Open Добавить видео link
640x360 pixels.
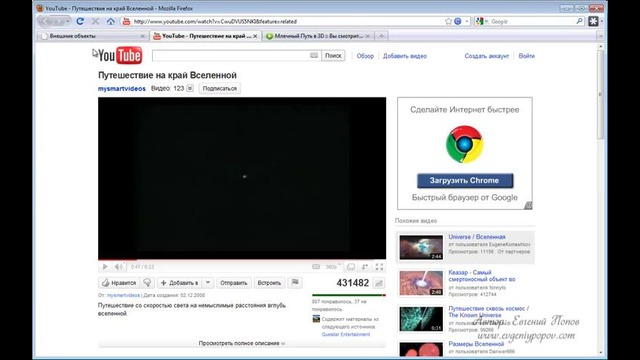click(x=404, y=56)
